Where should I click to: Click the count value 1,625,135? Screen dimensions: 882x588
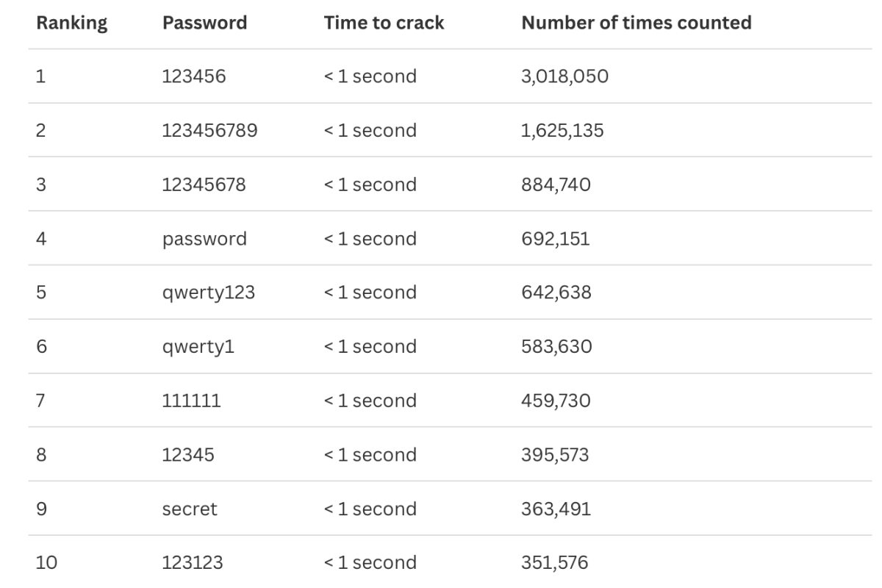562,131
